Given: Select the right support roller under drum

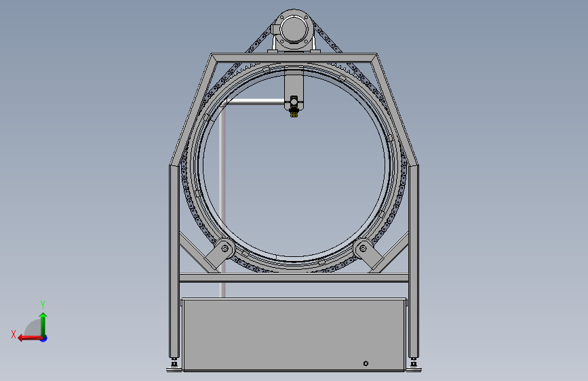Looking at the screenshot, I should click(363, 248).
